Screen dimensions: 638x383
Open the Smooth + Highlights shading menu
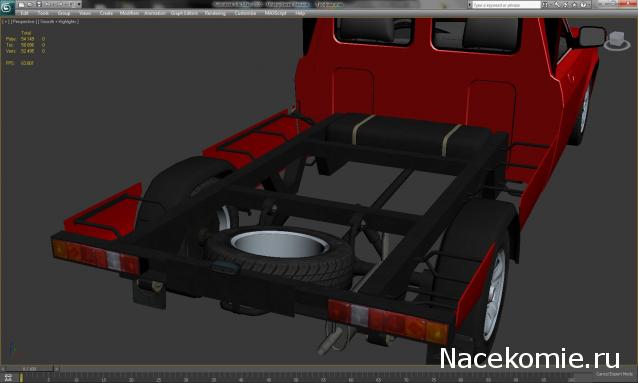58,22
